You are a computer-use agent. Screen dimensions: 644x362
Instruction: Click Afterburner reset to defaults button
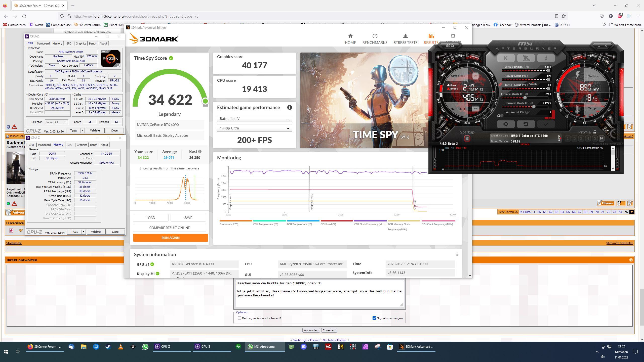[526, 124]
